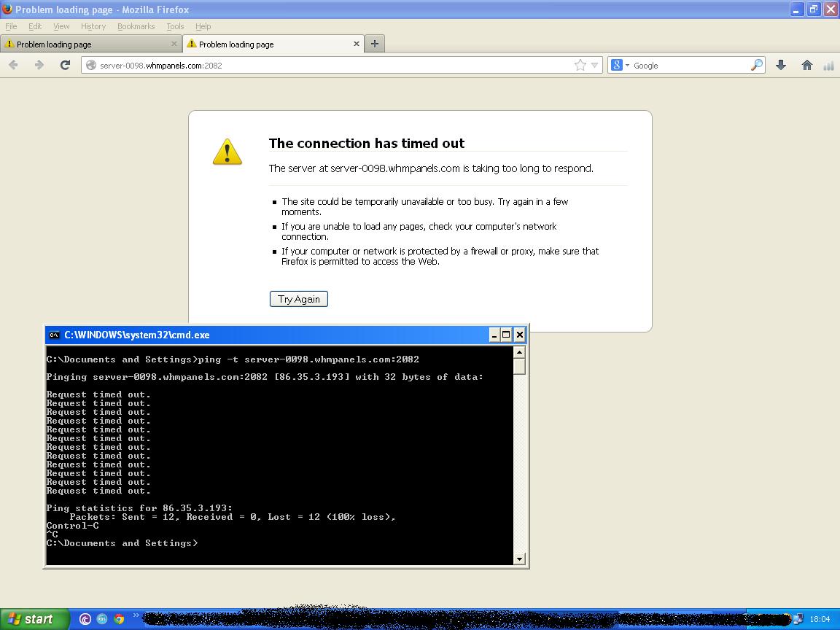Launch Google Chrome from the quick launch
The width and height of the screenshot is (840, 630).
click(x=119, y=619)
